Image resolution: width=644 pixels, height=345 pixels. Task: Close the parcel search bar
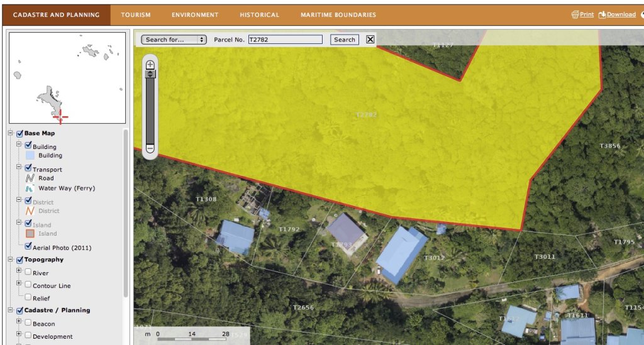(370, 40)
